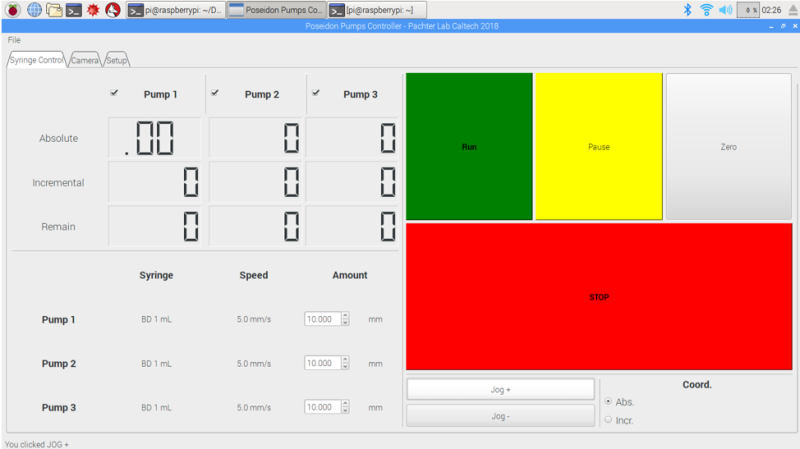Select the Incr. coordinate radio button

(609, 420)
